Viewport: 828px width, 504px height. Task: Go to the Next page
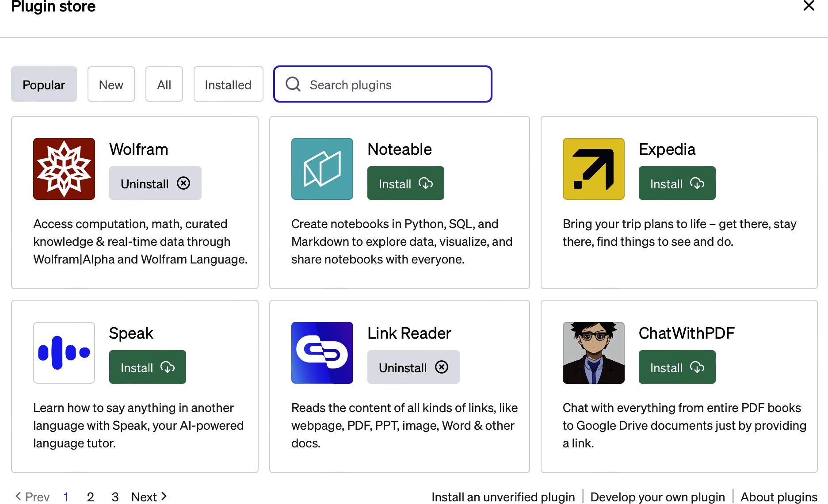(x=149, y=496)
